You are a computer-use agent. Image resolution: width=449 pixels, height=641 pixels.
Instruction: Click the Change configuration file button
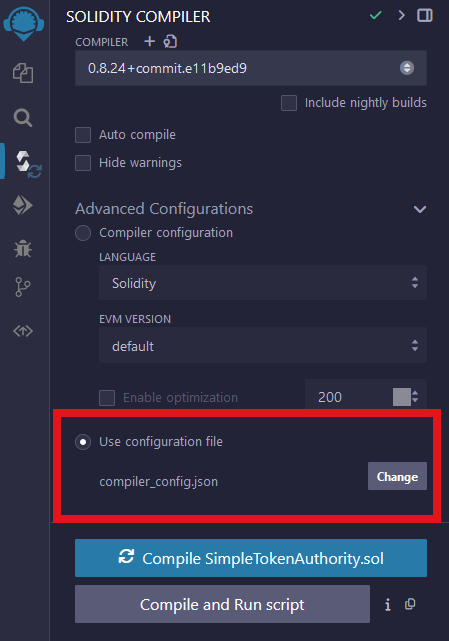pyautogui.click(x=397, y=476)
